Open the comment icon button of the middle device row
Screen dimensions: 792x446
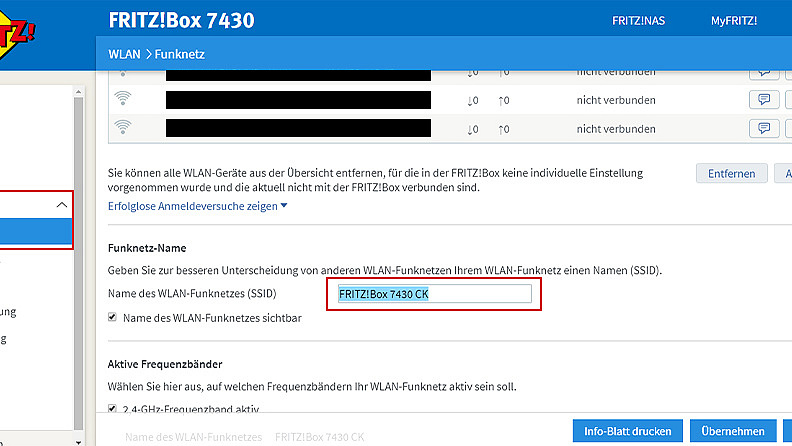click(x=764, y=99)
